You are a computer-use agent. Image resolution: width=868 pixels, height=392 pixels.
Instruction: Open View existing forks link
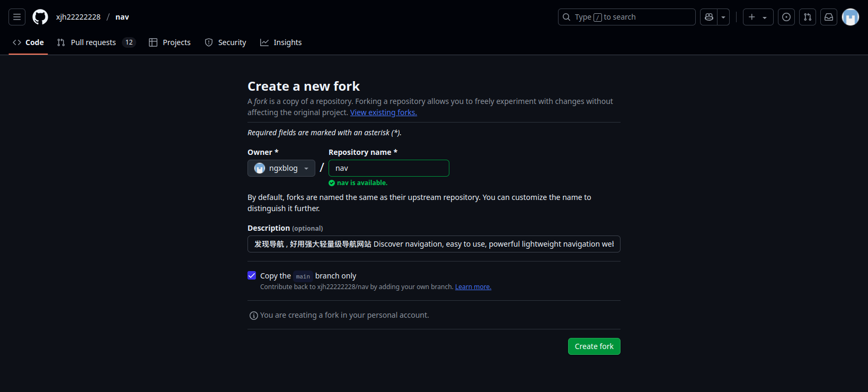click(x=384, y=112)
